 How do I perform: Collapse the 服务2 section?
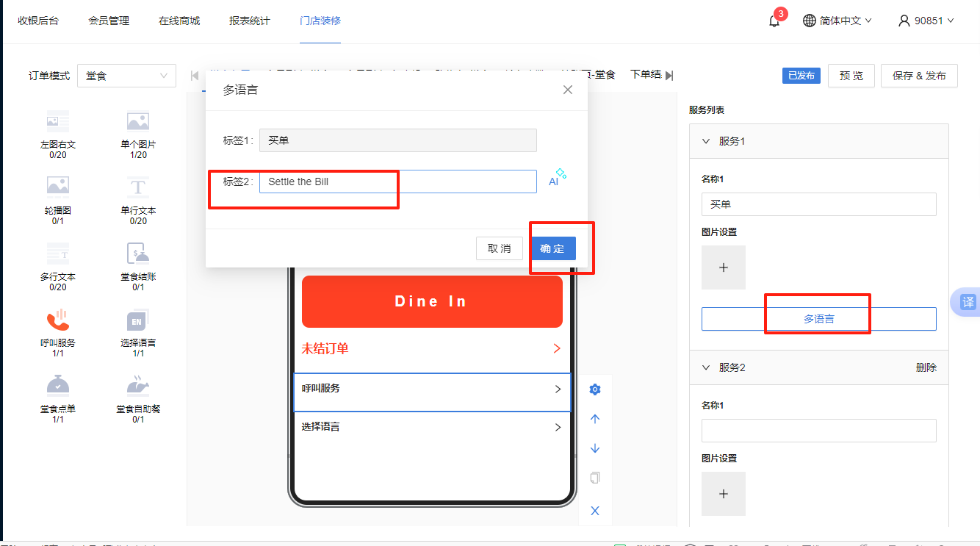(707, 367)
